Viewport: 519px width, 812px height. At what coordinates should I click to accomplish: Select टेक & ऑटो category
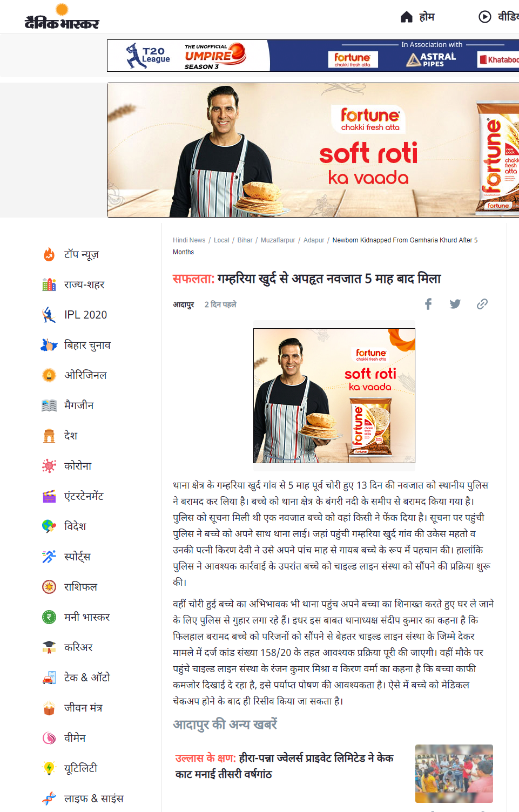87,678
